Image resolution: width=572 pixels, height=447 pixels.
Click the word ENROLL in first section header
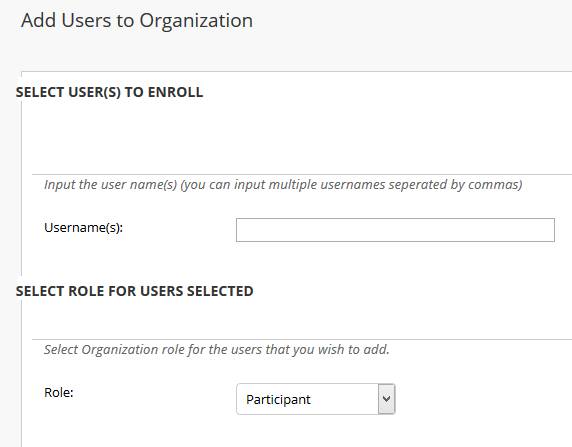[x=175, y=92]
